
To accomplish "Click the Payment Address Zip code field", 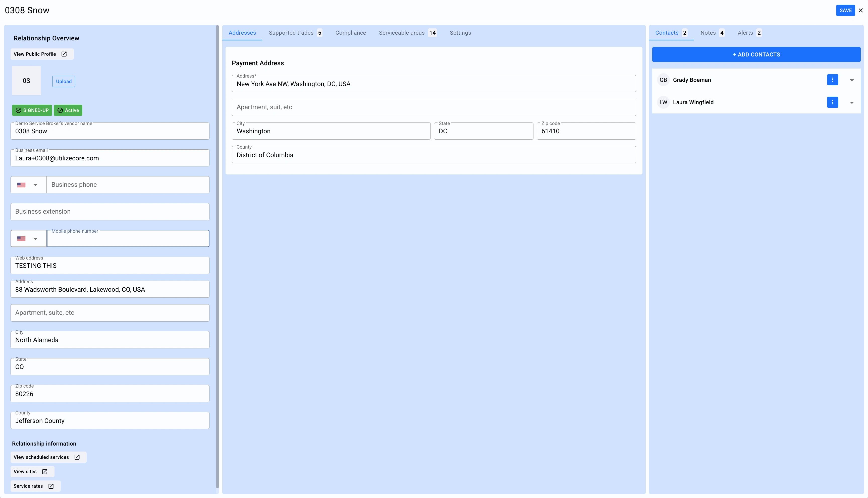I will 586,131.
